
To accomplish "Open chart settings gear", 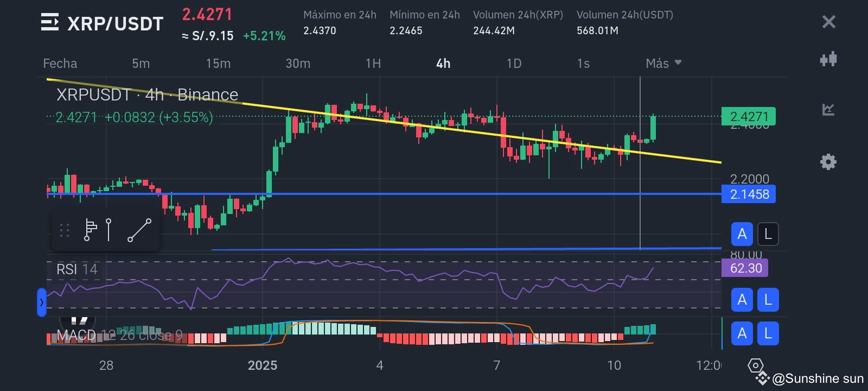I will click(x=828, y=161).
